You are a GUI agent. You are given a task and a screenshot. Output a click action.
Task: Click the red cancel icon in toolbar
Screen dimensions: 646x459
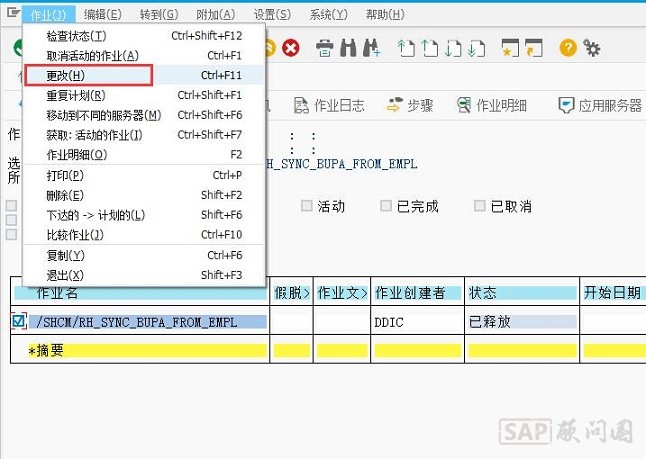point(291,47)
